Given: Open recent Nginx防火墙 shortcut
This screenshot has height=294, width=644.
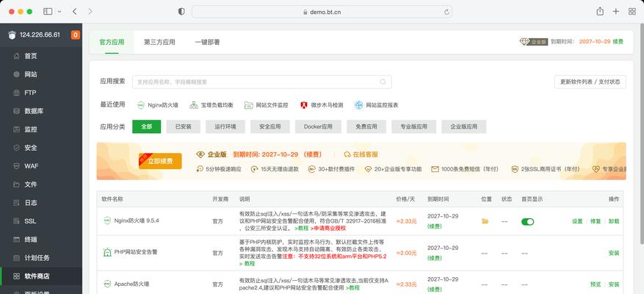Looking at the screenshot, I should [x=158, y=105].
